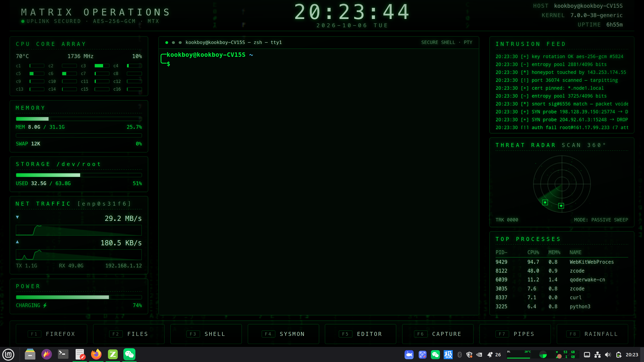Launch F5 EDITOR shortcut

[361, 334]
